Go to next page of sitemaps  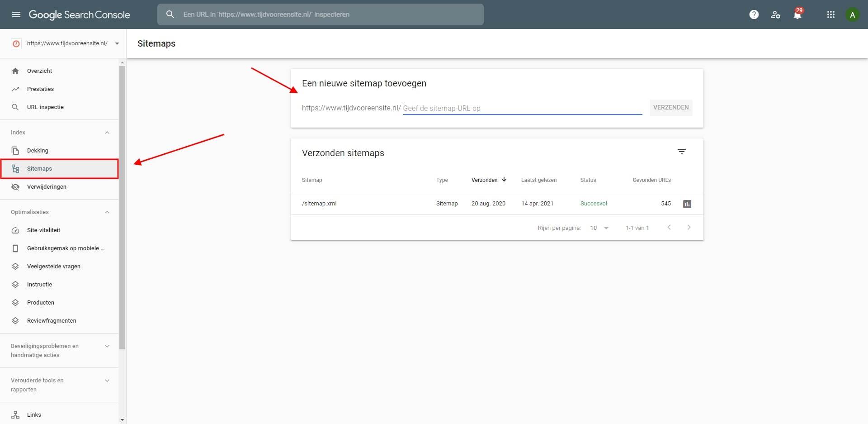pos(689,227)
